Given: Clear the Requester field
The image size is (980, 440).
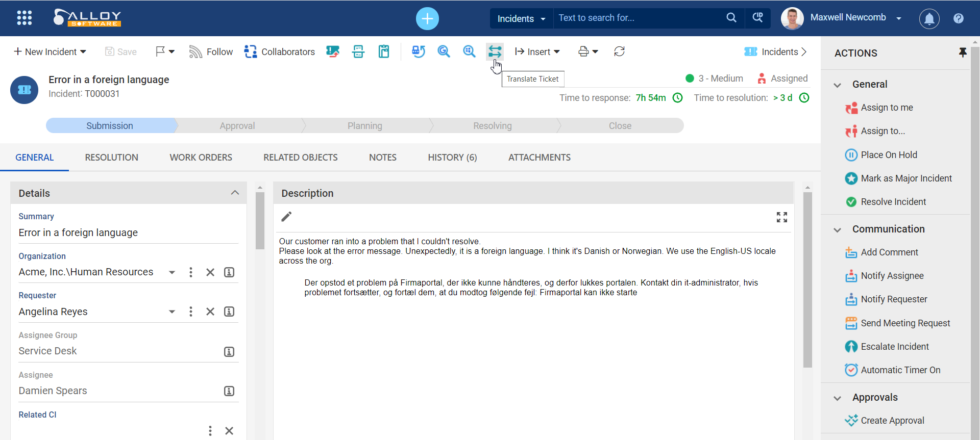Looking at the screenshot, I should tap(210, 312).
